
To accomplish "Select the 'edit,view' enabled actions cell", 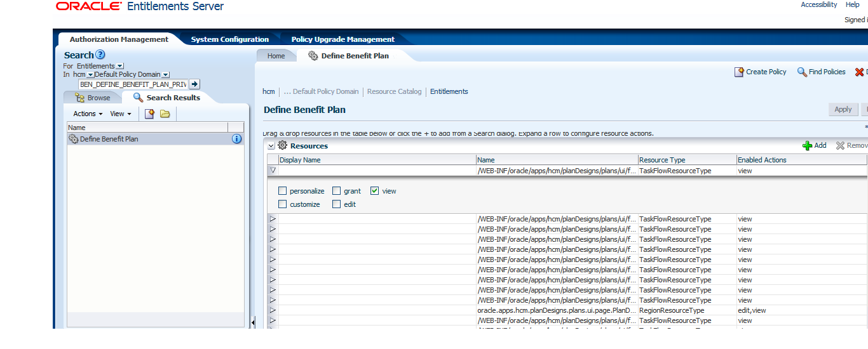I will click(x=802, y=310).
